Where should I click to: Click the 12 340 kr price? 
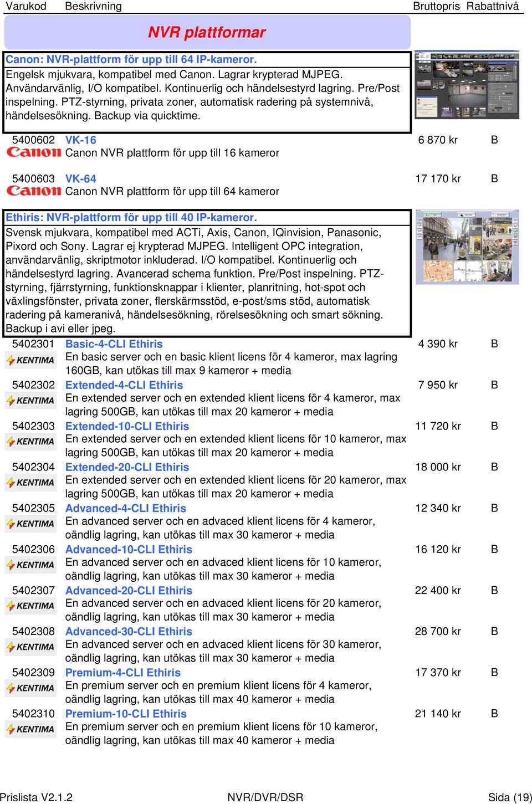coord(438,508)
